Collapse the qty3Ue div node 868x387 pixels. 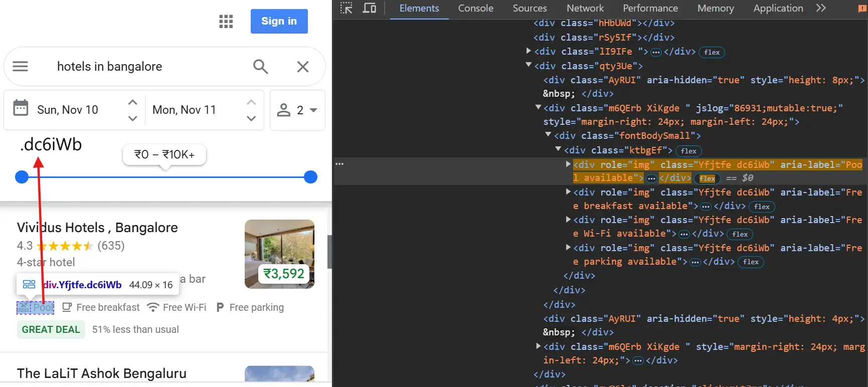(x=529, y=65)
